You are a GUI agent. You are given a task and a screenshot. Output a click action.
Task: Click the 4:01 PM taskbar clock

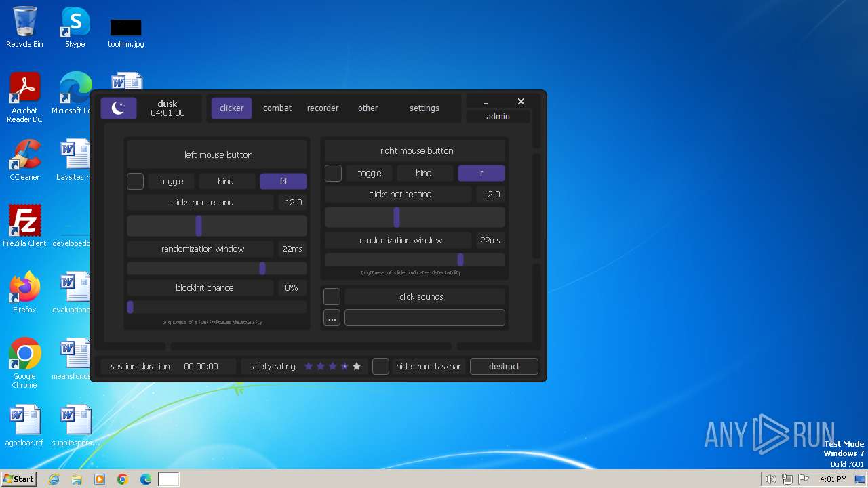(x=833, y=479)
